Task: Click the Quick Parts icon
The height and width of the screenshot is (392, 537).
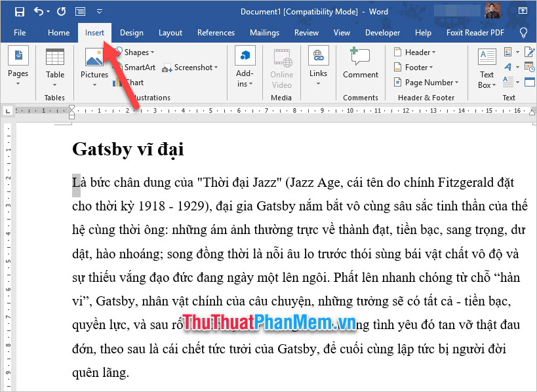Action: 508,52
